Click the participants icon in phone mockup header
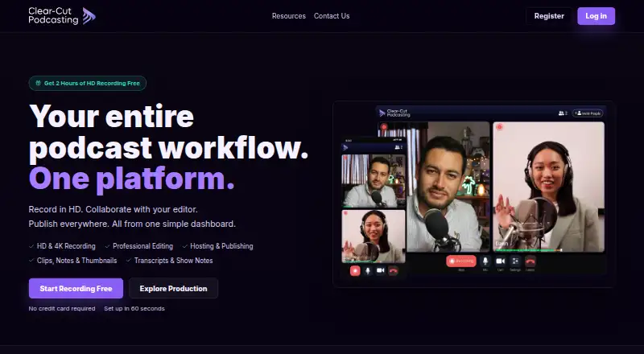 click(x=398, y=147)
